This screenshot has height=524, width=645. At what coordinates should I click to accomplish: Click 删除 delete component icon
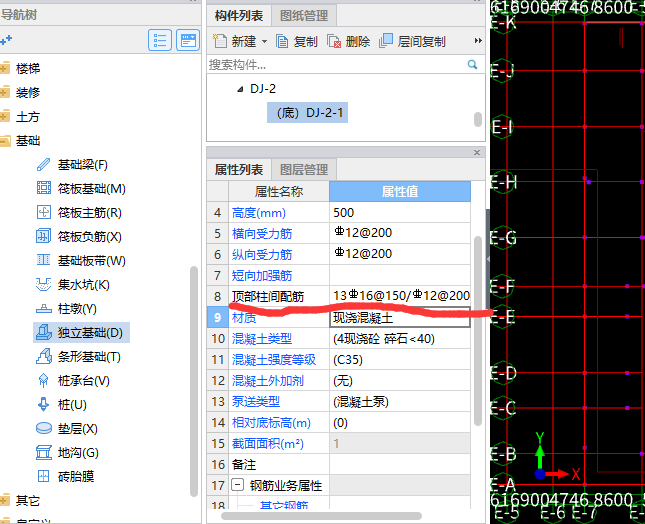(x=334, y=42)
